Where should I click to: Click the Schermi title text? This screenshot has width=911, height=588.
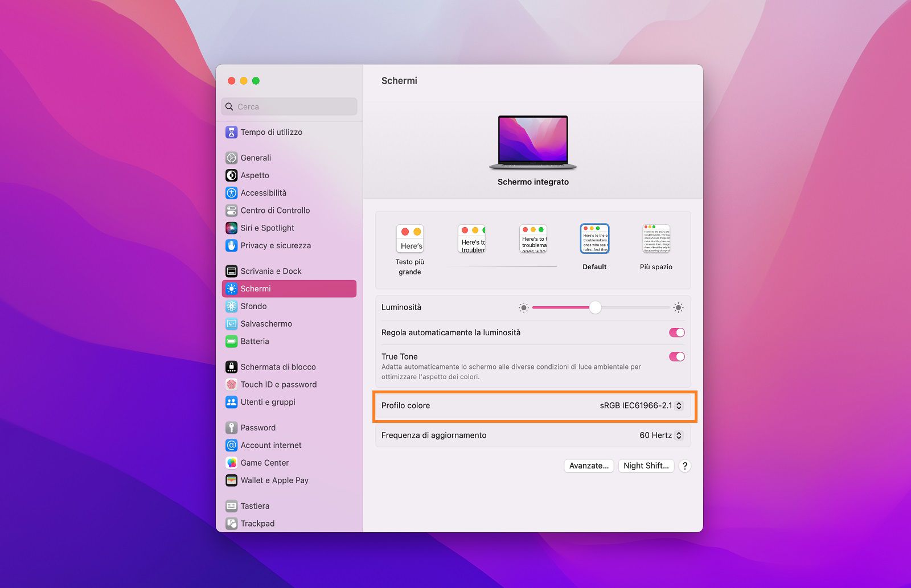point(399,81)
